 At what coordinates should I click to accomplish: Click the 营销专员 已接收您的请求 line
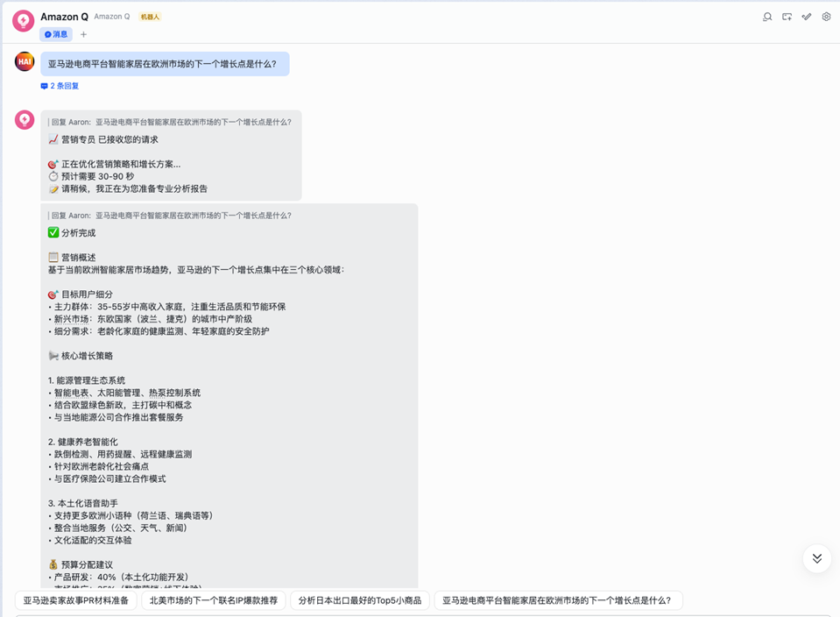click(102, 139)
